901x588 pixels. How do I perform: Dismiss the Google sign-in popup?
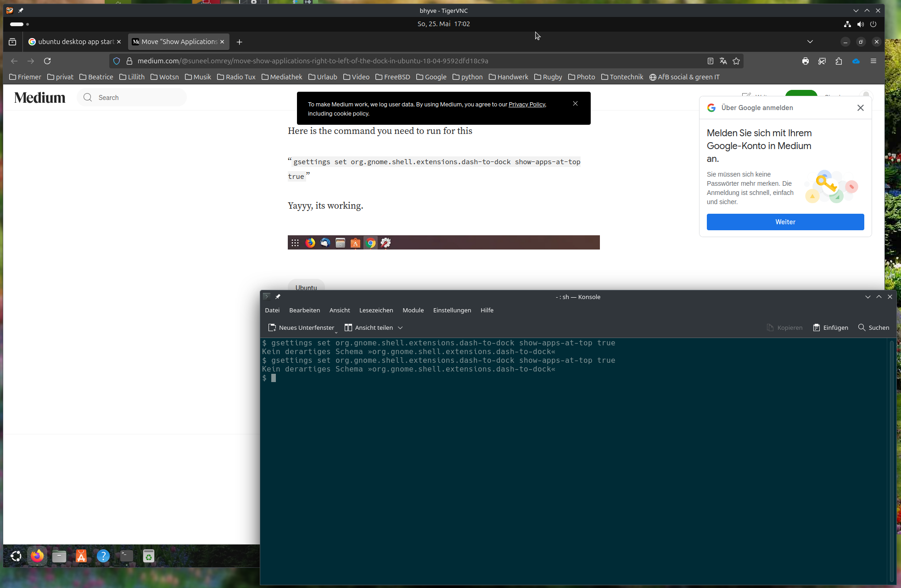pos(861,108)
